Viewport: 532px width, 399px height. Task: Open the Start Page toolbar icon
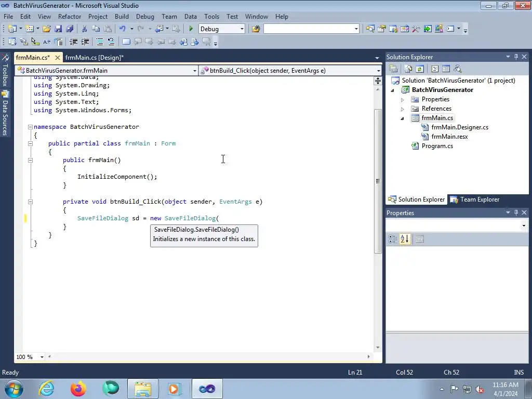[x=428, y=29]
